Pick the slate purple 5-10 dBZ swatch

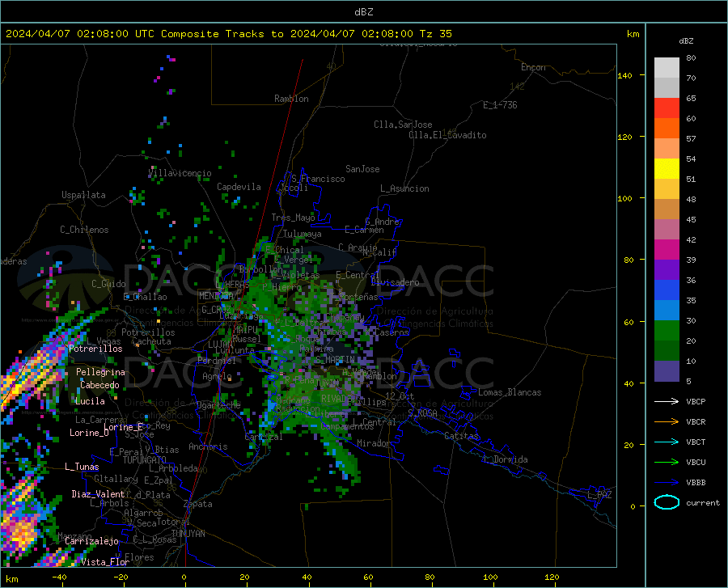(667, 371)
